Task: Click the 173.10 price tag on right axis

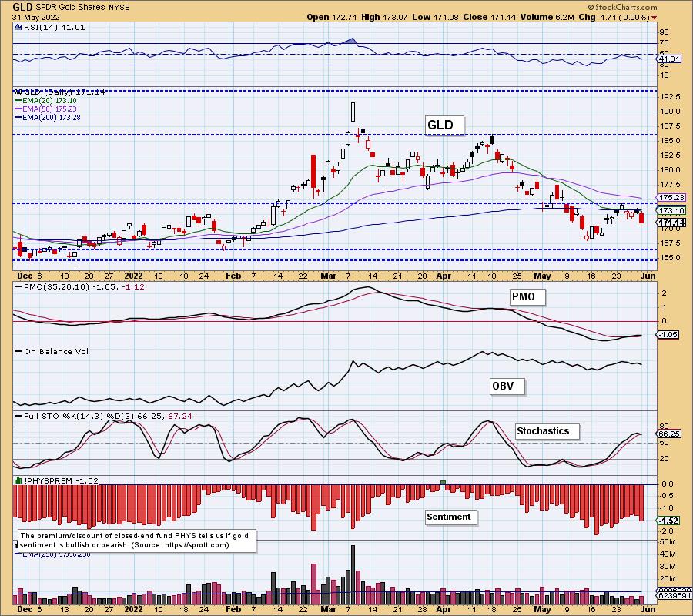Action: point(671,211)
